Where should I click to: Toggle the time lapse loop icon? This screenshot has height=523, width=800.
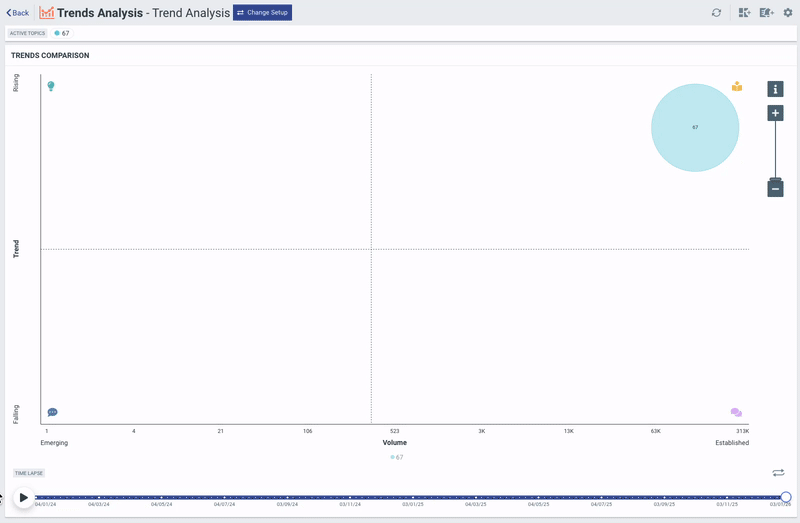(x=778, y=473)
